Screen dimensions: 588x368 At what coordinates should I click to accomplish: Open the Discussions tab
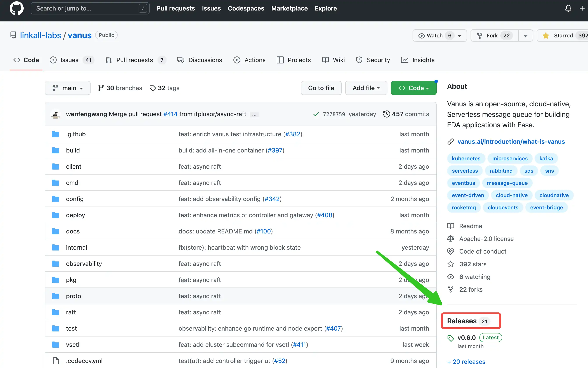199,60
